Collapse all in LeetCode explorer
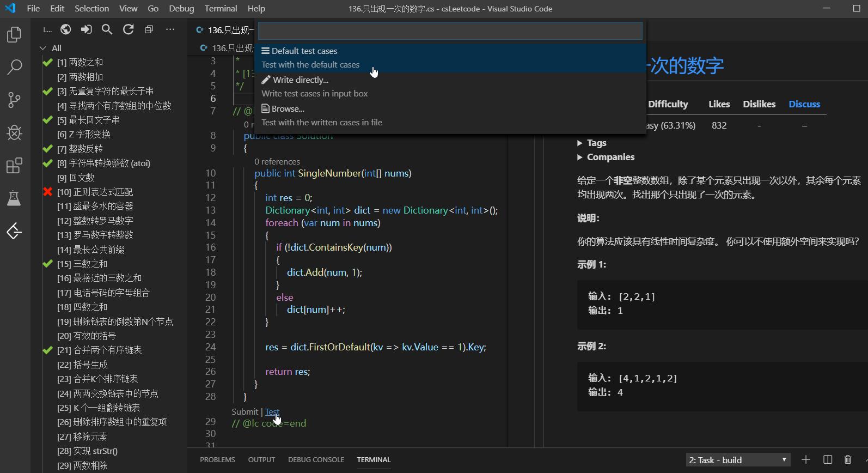 [x=149, y=29]
